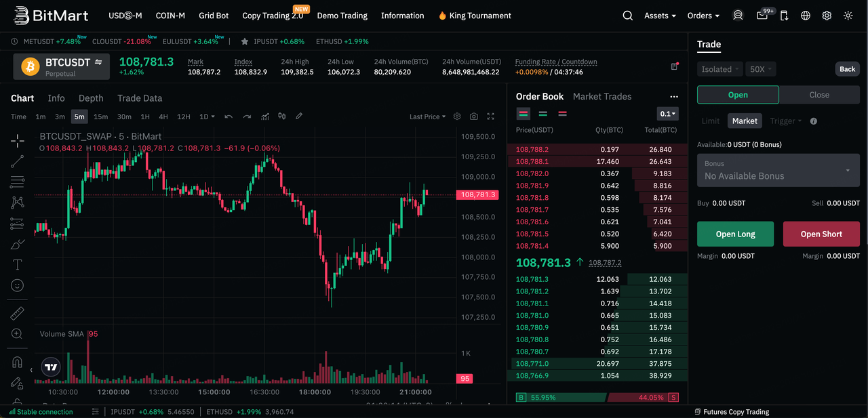Open the chart indicators icon
The image size is (868, 418).
coord(265,117)
